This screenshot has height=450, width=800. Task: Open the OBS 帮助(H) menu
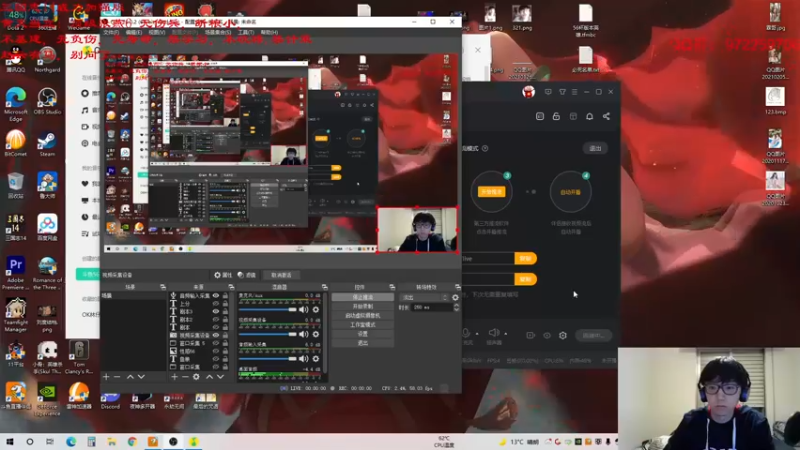(x=269, y=32)
